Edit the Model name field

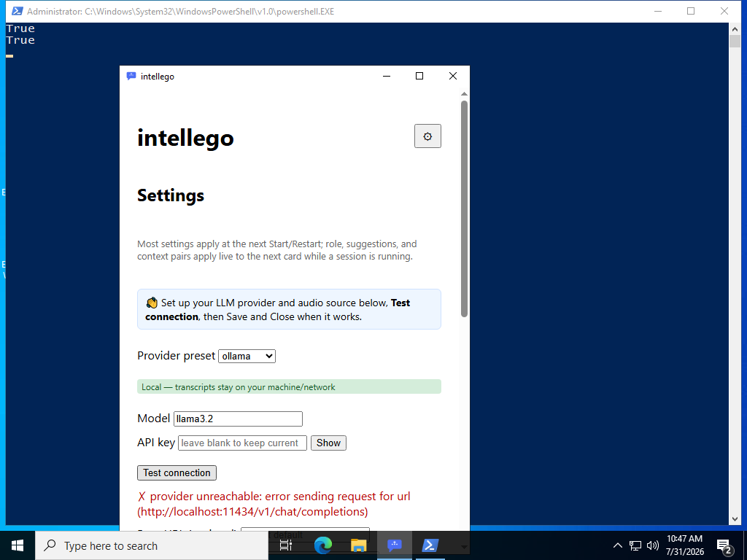click(x=238, y=419)
